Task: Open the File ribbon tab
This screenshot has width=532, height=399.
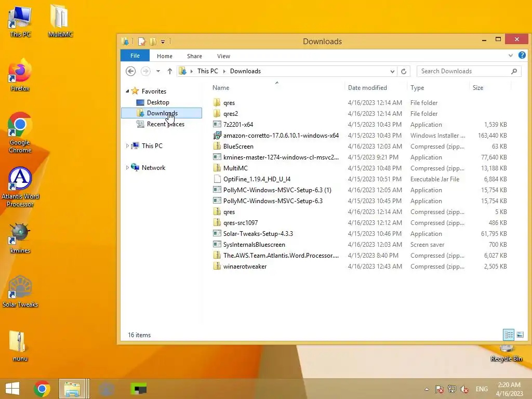Action: pos(135,56)
